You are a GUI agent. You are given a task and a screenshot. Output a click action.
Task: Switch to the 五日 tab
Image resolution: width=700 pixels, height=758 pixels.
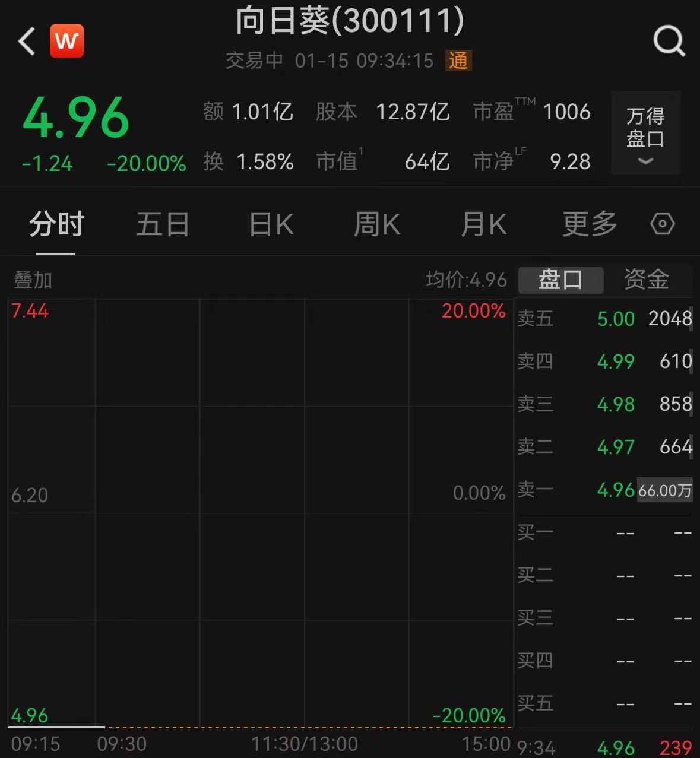point(163,225)
